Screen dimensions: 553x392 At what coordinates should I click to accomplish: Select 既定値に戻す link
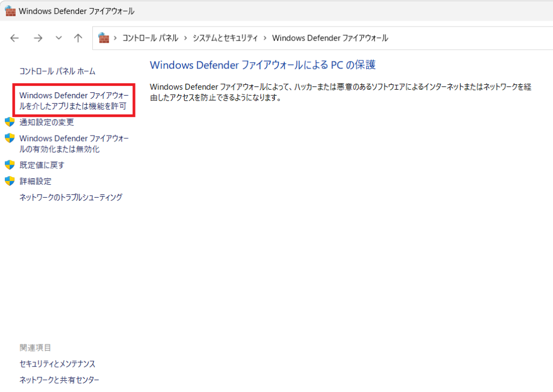42,165
